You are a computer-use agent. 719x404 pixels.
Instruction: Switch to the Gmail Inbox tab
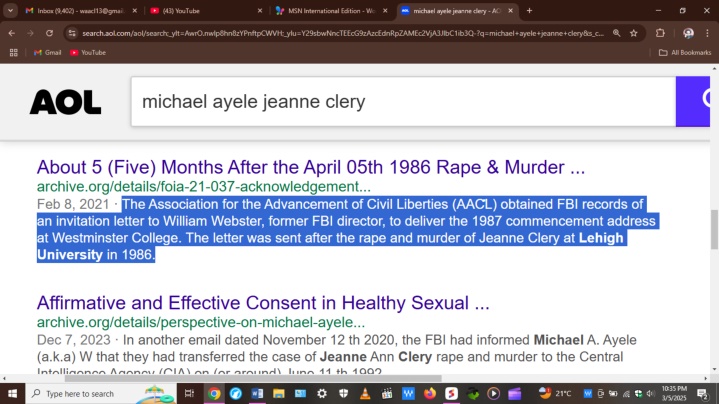pos(81,11)
